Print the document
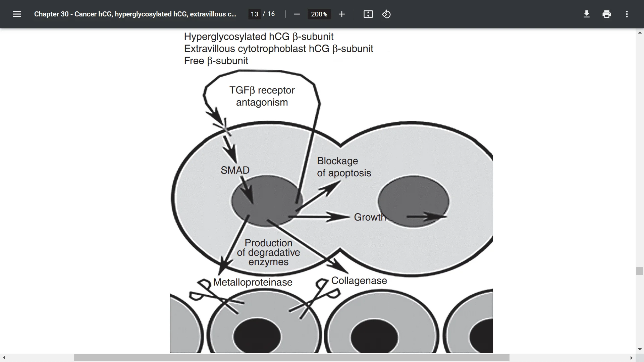 [x=607, y=14]
